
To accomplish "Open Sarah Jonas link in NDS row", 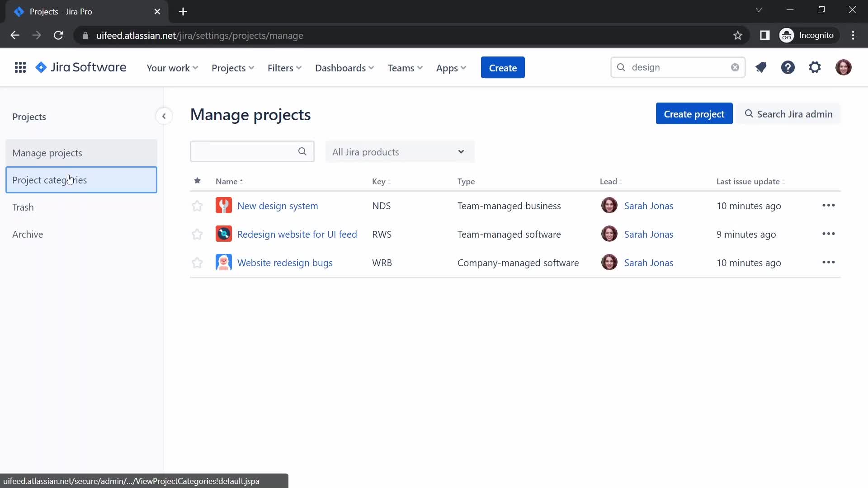I will [648, 206].
